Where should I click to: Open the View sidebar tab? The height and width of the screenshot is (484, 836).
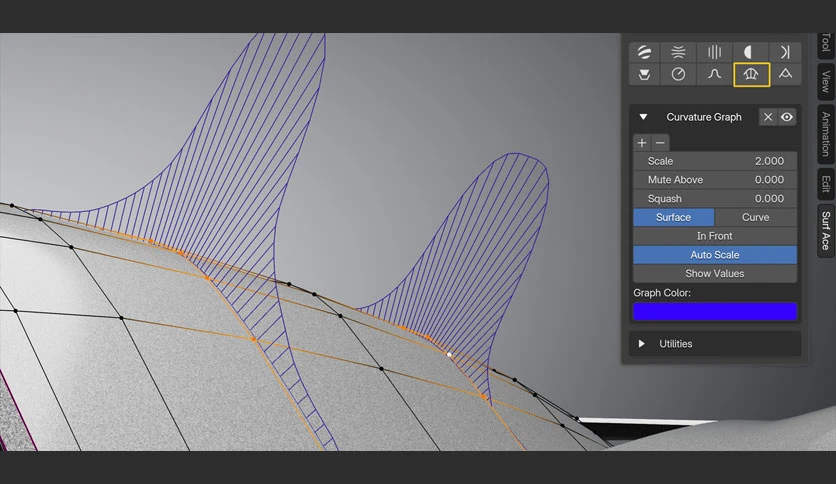(825, 81)
